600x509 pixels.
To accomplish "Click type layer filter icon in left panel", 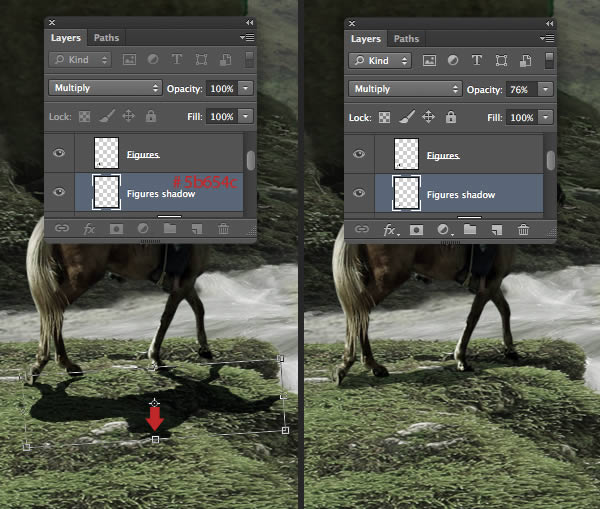I will [x=176, y=59].
